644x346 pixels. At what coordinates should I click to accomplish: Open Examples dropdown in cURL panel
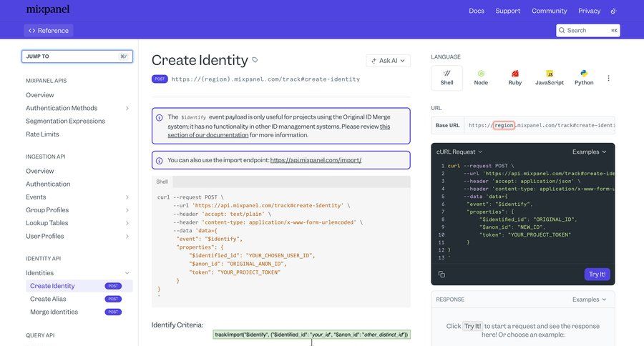click(590, 152)
